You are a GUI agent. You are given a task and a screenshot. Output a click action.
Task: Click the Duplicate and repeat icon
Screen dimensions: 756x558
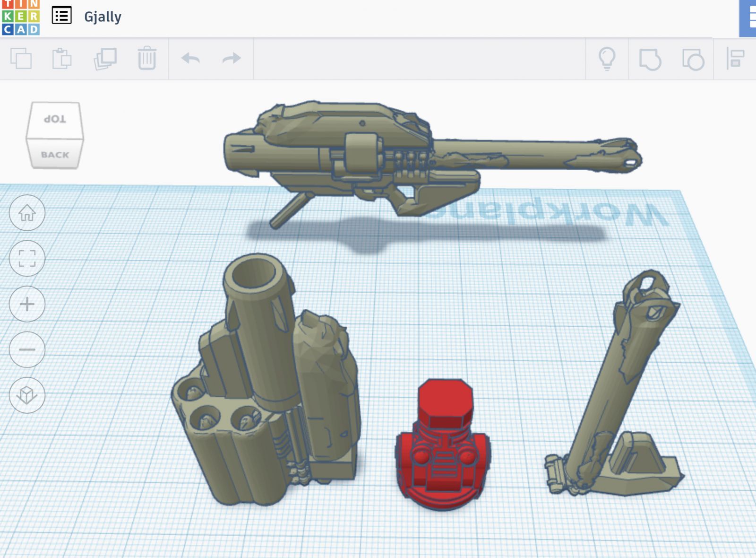[105, 59]
